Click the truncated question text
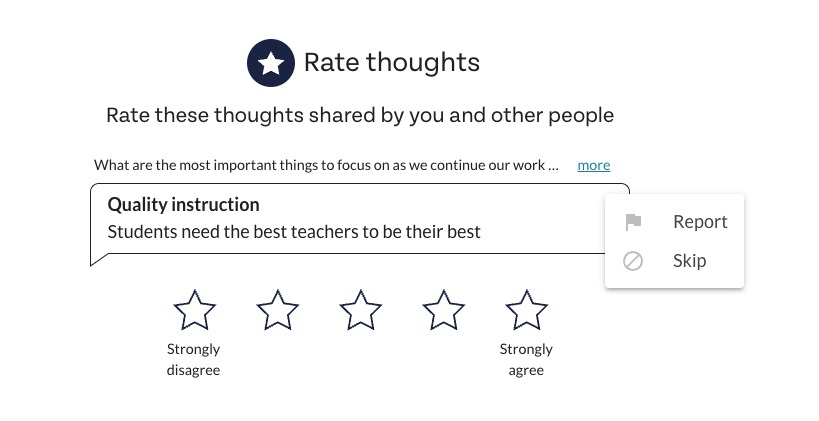Viewport: 819px width, 421px height. [326, 165]
